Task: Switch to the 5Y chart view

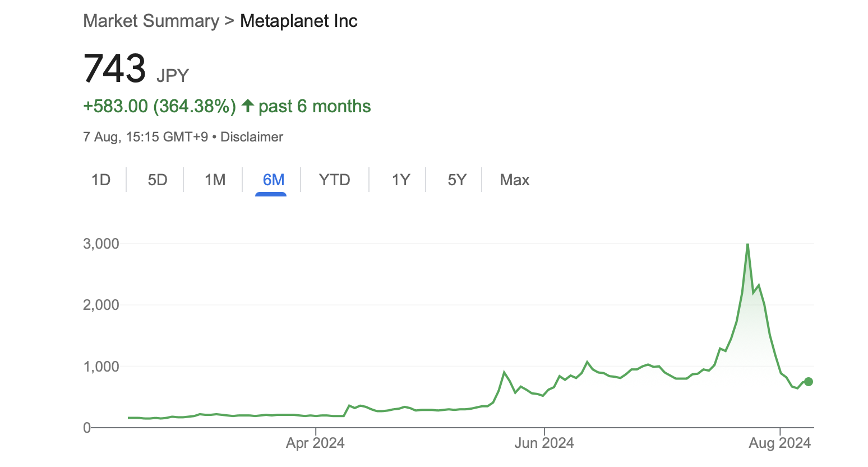Action: pyautogui.click(x=455, y=180)
